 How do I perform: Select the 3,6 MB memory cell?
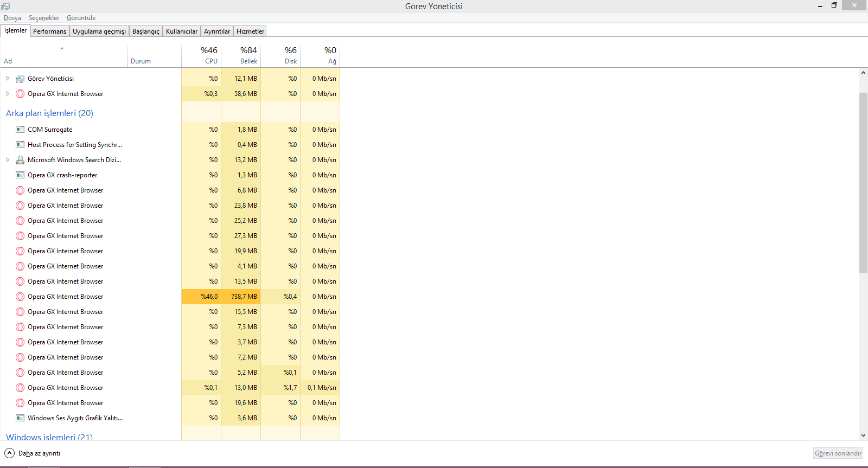[x=241, y=418]
